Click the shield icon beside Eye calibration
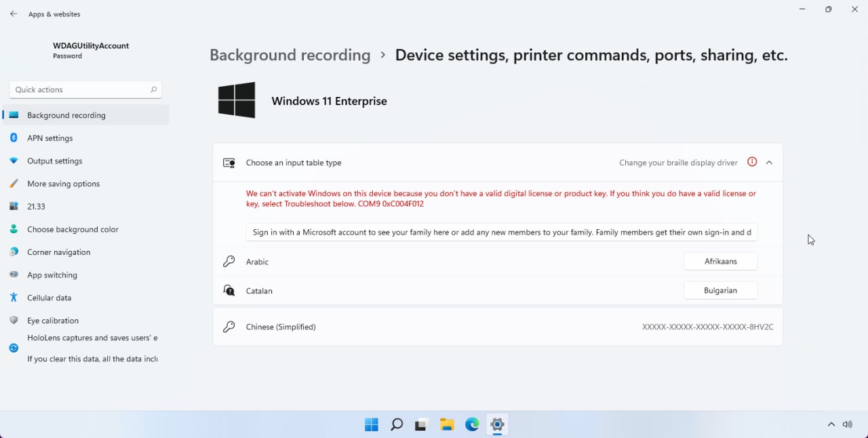 [x=14, y=321]
